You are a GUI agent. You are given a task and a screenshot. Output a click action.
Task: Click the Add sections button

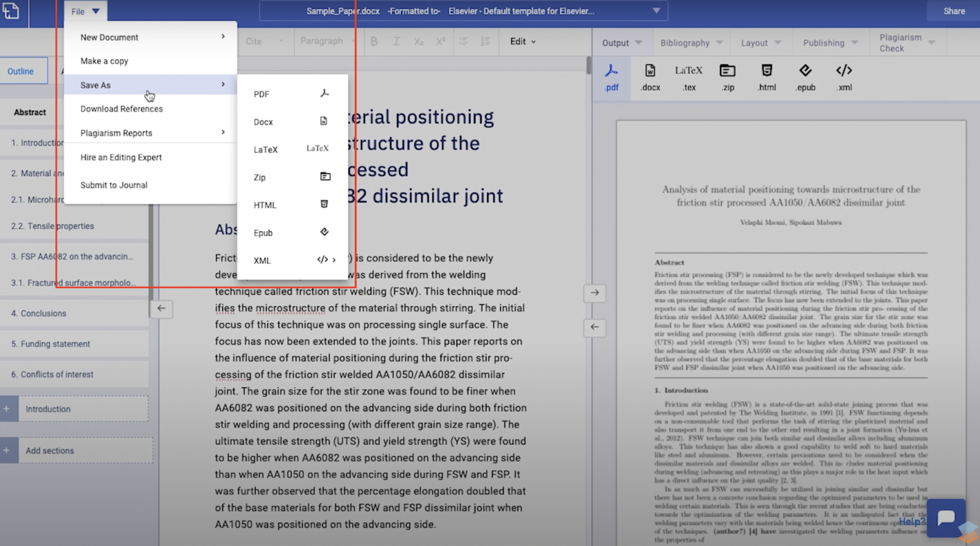77,451
